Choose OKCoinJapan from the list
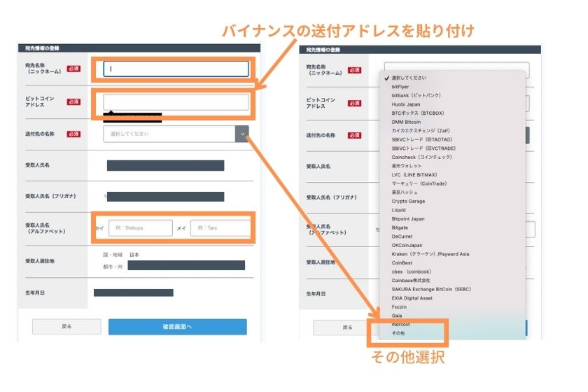Image resolution: width=588 pixels, height=392 pixels. 407,245
